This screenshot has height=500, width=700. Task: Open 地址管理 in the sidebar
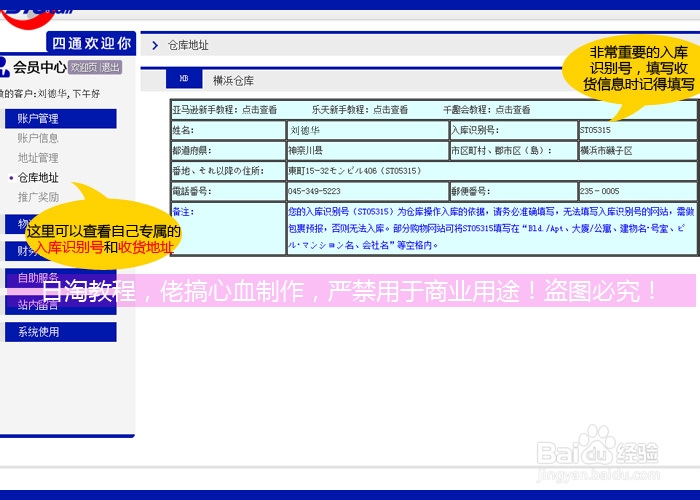point(38,158)
